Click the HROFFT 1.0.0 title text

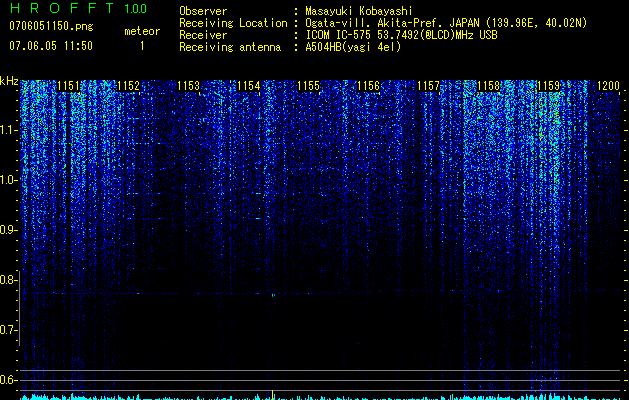78,8
